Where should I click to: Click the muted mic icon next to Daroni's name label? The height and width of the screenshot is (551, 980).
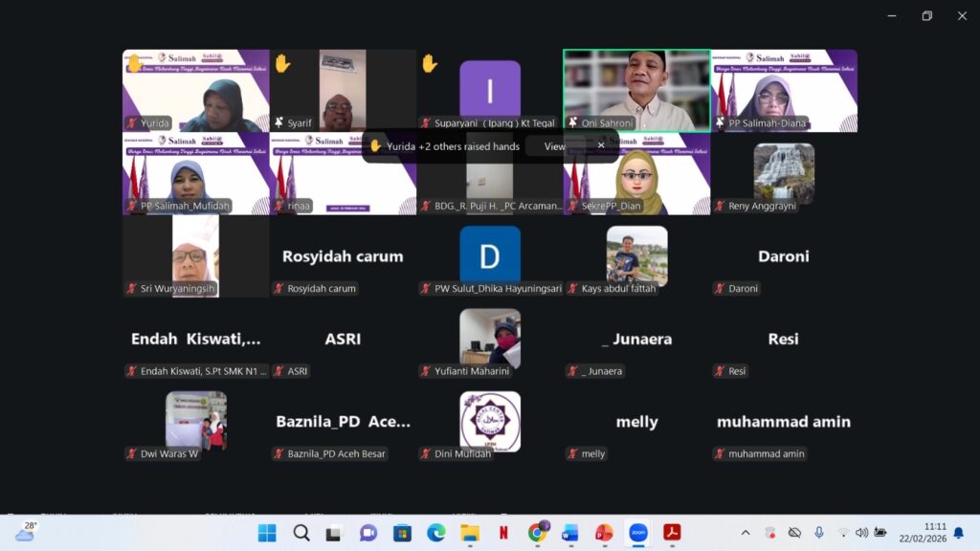(720, 288)
